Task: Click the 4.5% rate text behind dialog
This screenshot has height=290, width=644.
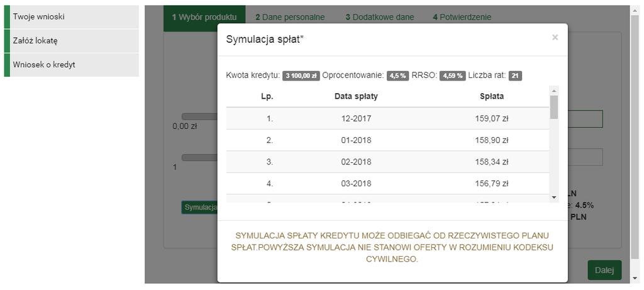Action: [584, 205]
